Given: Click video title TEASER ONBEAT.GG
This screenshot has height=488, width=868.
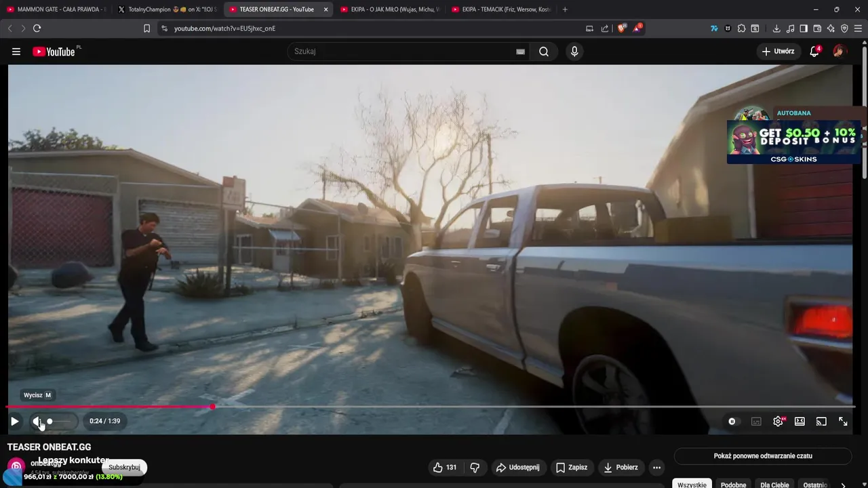Looking at the screenshot, I should (49, 447).
